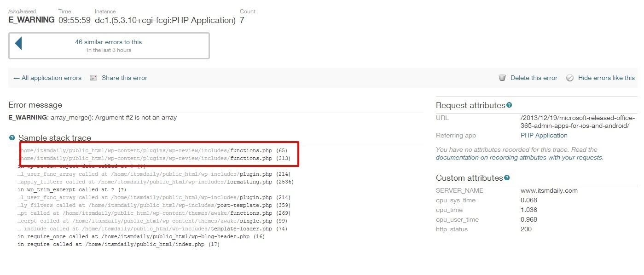Click the 09:55:59 time value
644x275 pixels.
point(75,20)
